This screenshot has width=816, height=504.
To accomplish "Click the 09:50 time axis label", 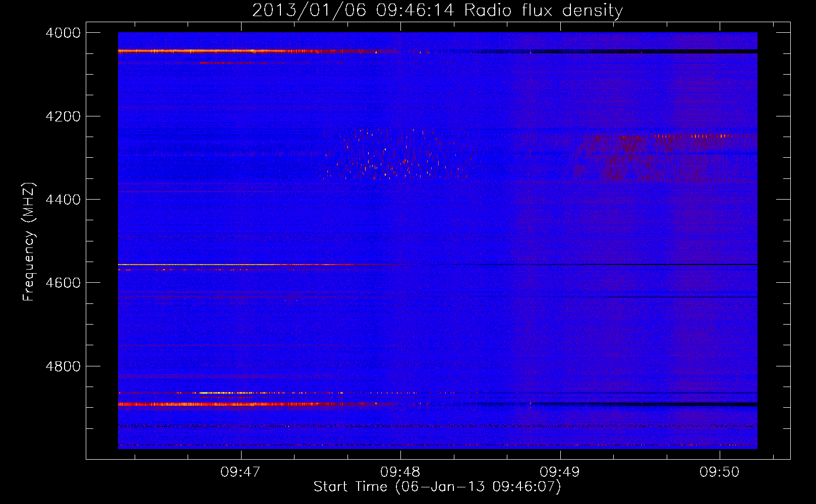I will [x=720, y=472].
